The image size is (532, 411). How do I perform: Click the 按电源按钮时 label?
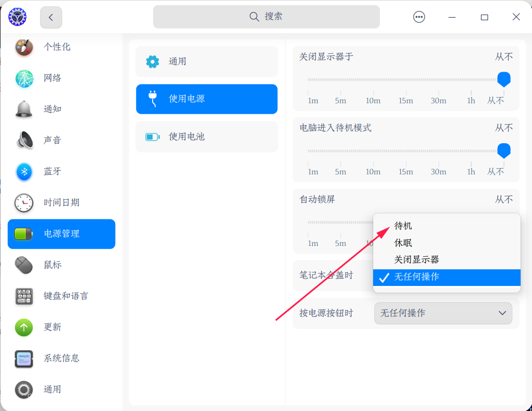tap(326, 313)
